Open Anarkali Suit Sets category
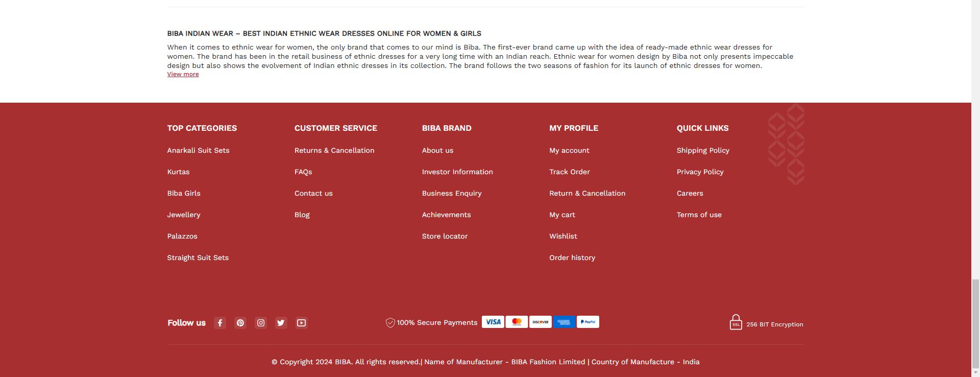Screen dimensions: 980x377 pos(198,150)
